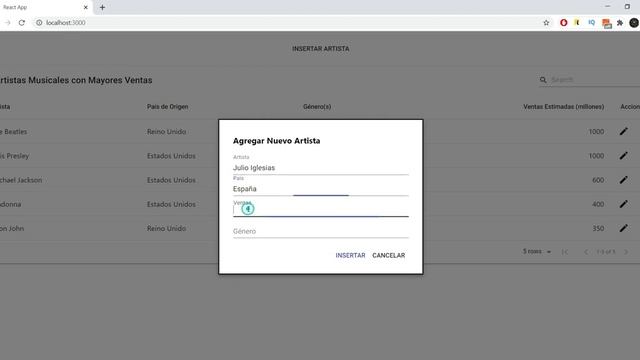This screenshot has width=640, height=360.
Task: Click the 350 sales value cell
Action: (x=598, y=229)
